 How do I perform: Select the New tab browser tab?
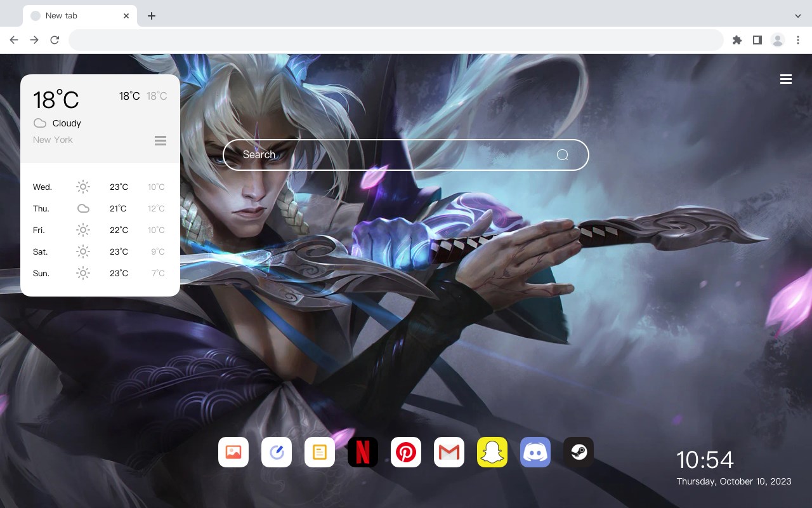click(80, 16)
